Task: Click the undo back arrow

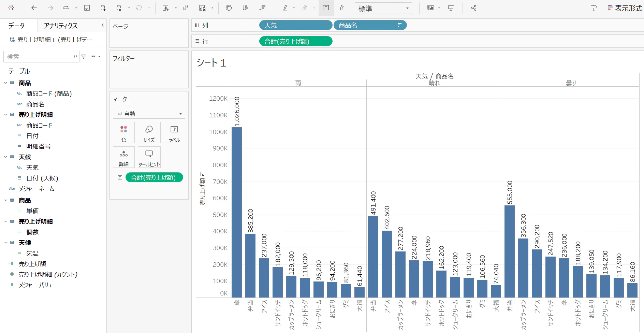Action: (x=34, y=8)
